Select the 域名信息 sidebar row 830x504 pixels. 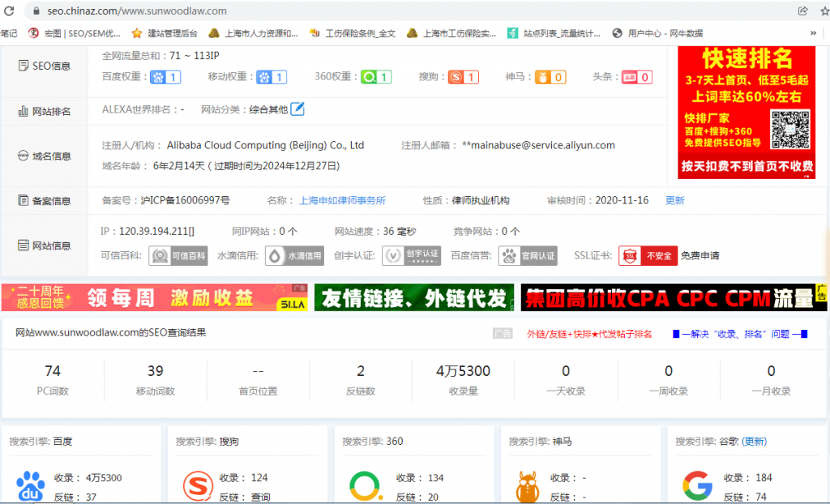coord(45,156)
